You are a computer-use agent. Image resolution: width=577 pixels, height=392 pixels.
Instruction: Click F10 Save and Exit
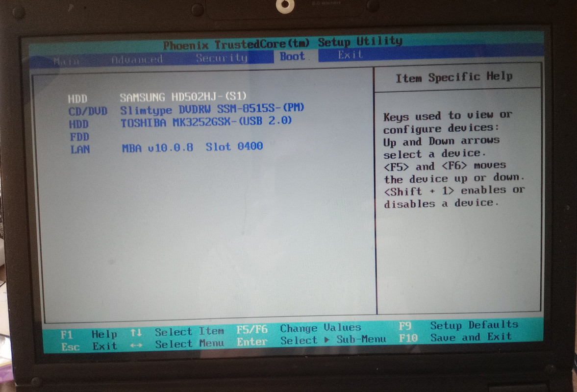pos(455,337)
